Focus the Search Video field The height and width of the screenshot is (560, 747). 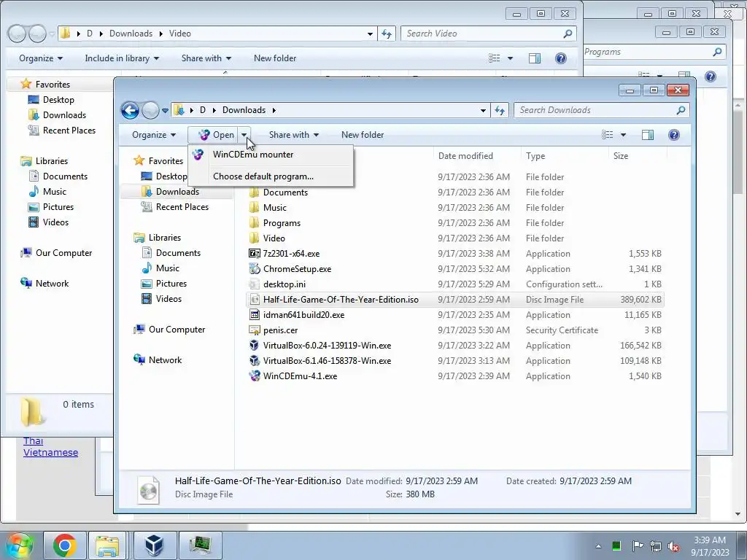(x=488, y=34)
